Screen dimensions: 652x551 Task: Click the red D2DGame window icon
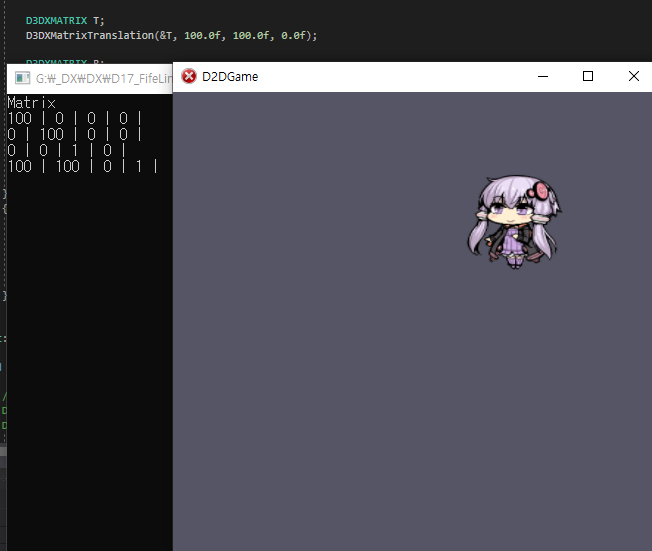pyautogui.click(x=189, y=77)
